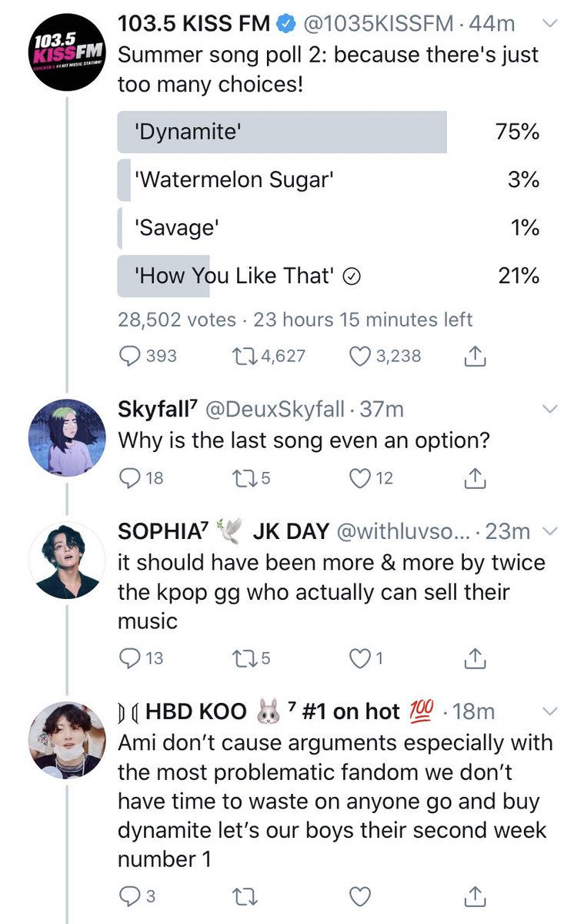This screenshot has width=584, height=924.
Task: Select the 'How You Like That' poll bar
Action: click(329, 276)
